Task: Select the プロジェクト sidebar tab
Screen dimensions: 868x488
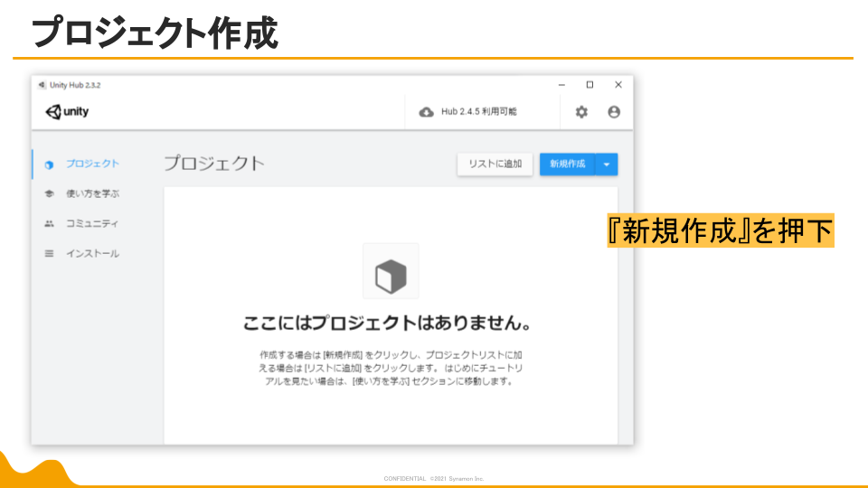Action: click(x=93, y=164)
